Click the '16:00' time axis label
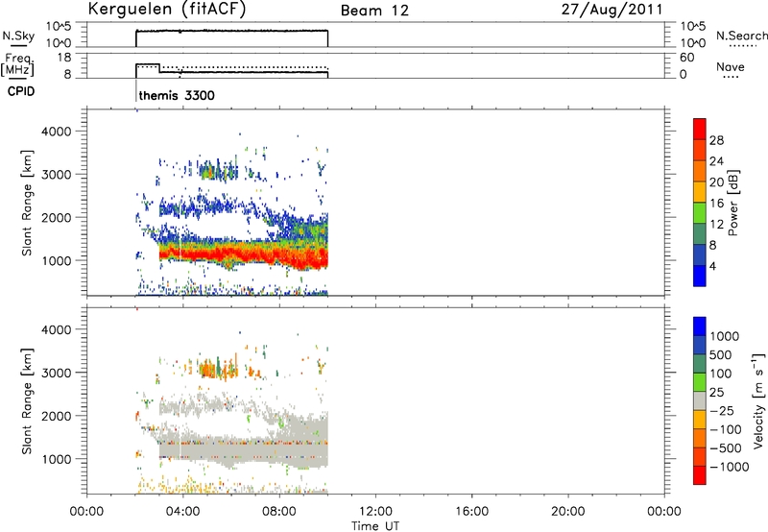Image resolution: width=768 pixels, height=532 pixels. [471, 512]
